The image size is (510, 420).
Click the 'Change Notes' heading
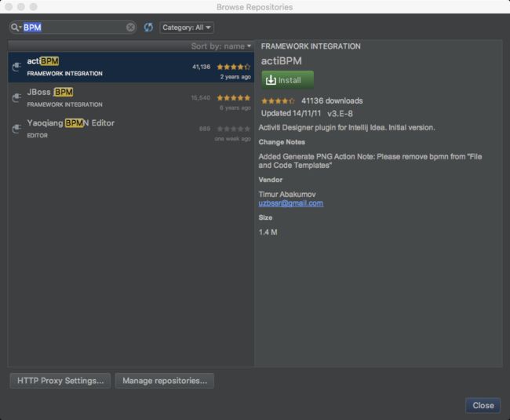pyautogui.click(x=282, y=142)
